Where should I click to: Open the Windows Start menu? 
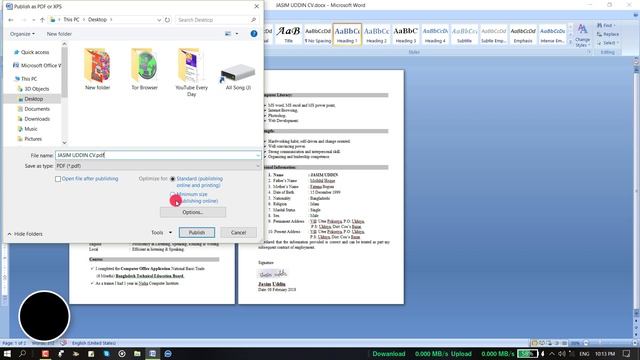tap(7, 353)
